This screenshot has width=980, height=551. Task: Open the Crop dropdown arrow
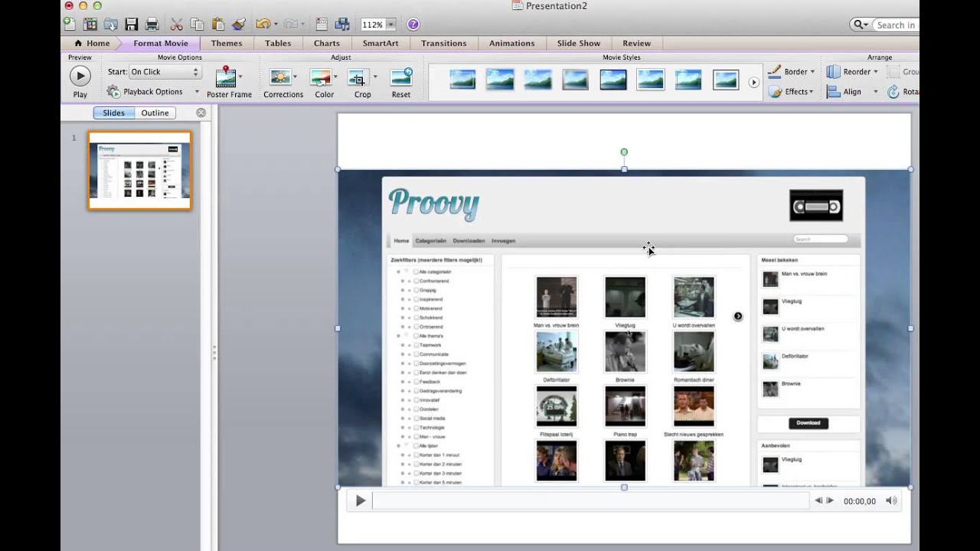point(374,77)
